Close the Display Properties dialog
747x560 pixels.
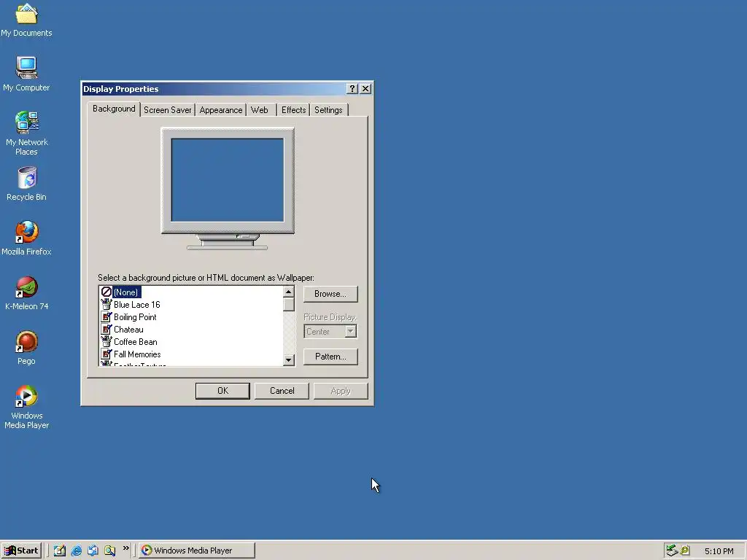coord(365,88)
